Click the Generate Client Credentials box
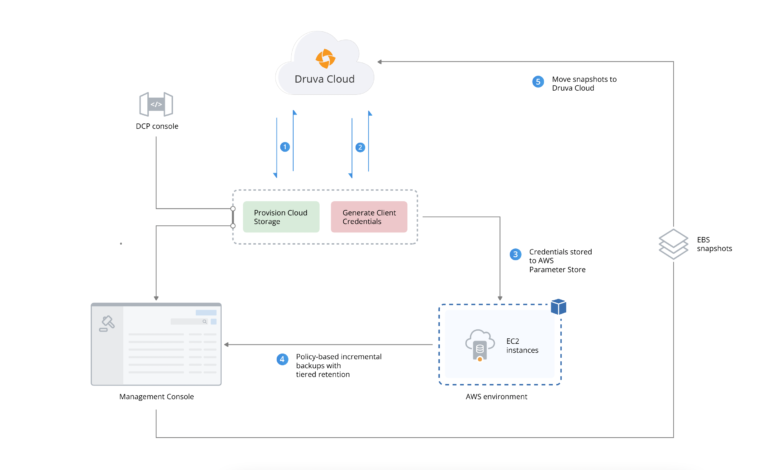 [369, 216]
